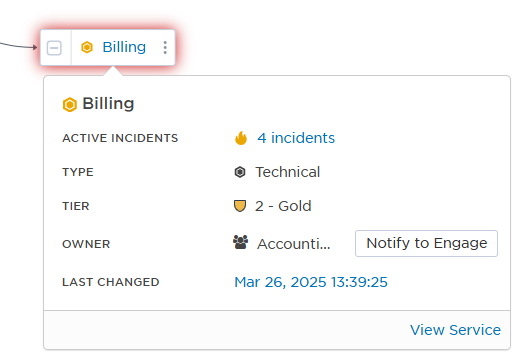Click the truncated Accounti... owner name
This screenshot has width=527, height=363.
point(294,244)
